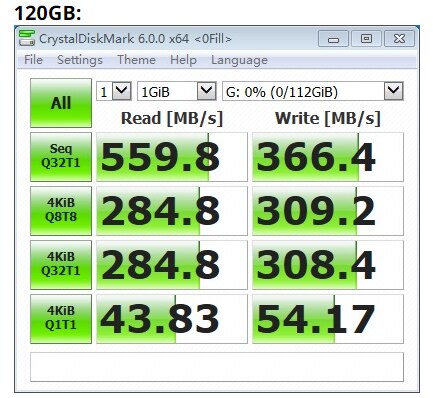The image size is (433, 398).
Task: Open the test count dropdown showing 1
Action: [114, 91]
